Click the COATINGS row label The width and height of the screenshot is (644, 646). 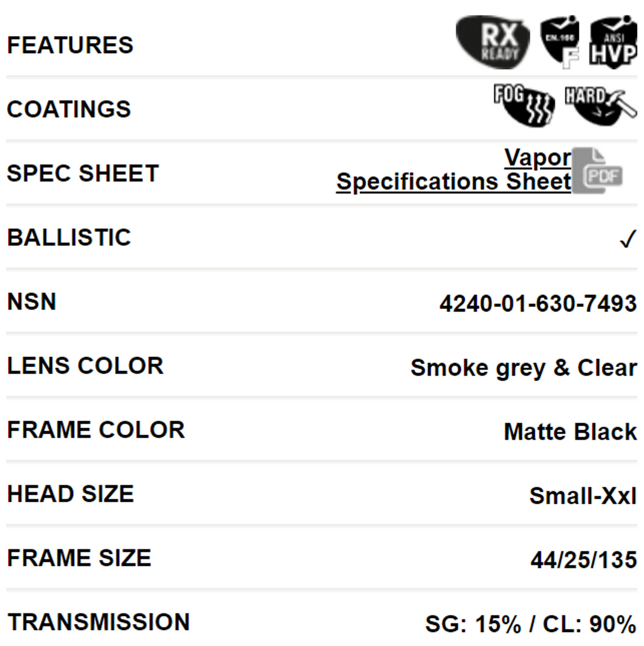click(69, 109)
